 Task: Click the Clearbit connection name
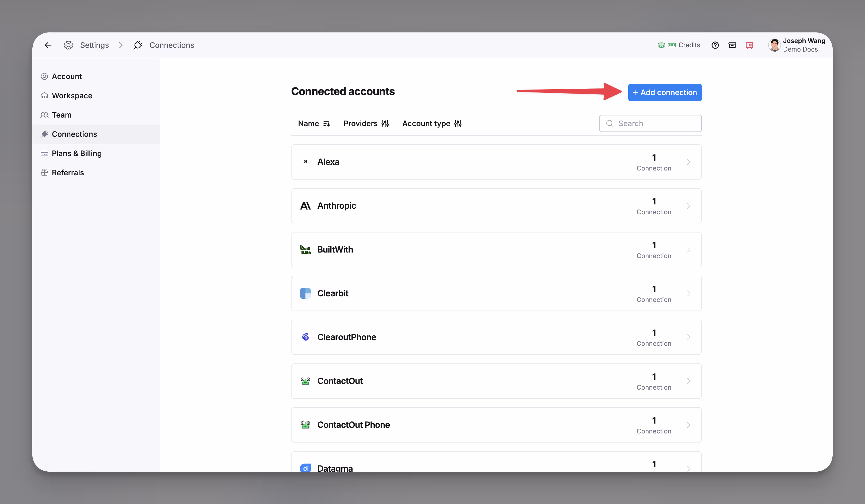click(x=333, y=293)
